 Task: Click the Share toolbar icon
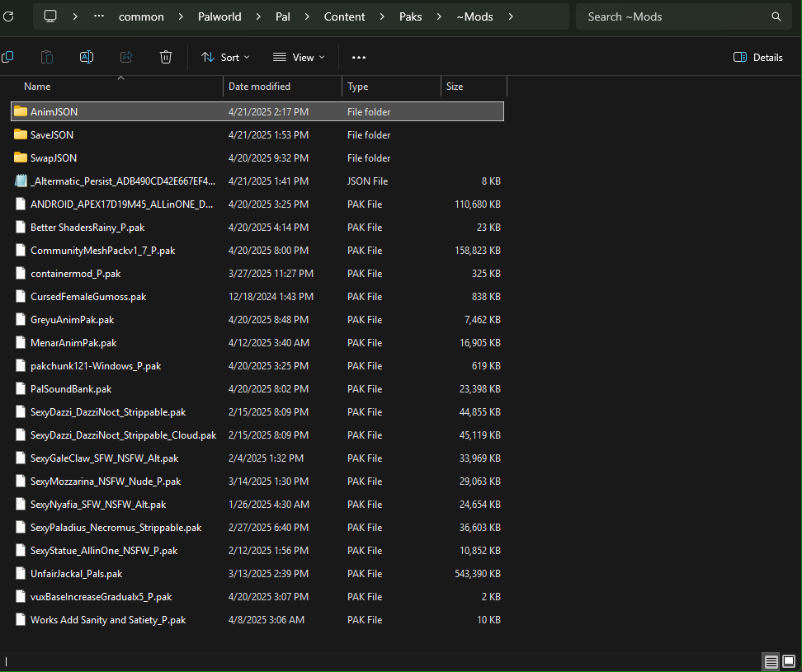coord(126,57)
